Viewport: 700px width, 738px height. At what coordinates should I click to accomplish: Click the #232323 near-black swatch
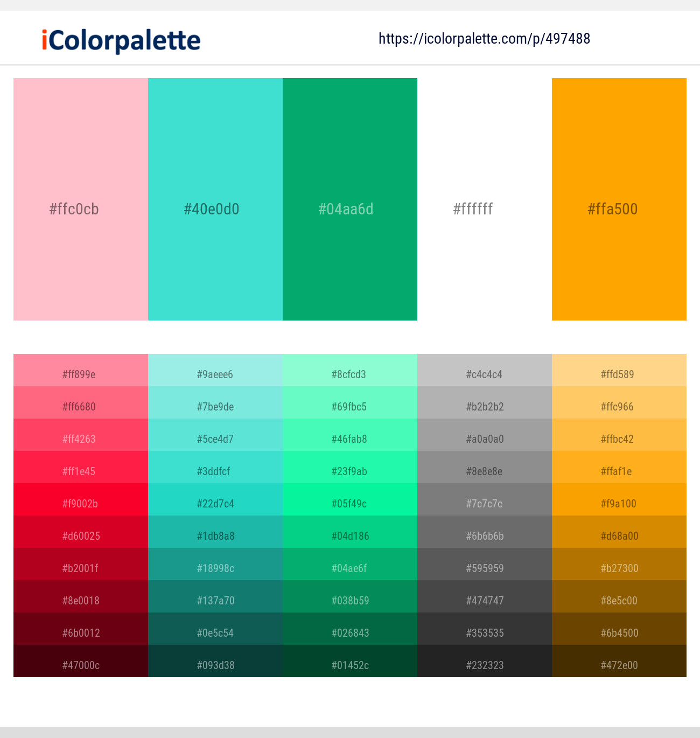click(x=484, y=665)
